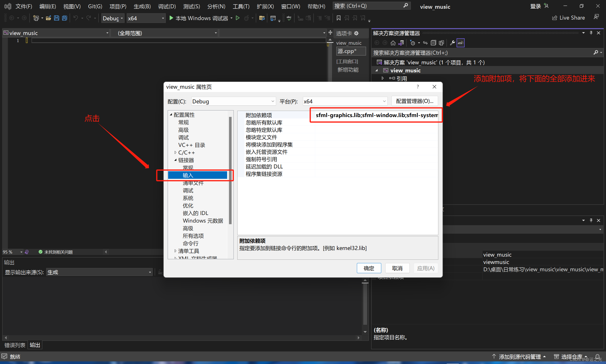This screenshot has height=364, width=606.
Task: Click the Collapse All icon in Solution Explorer
Action: (x=433, y=43)
